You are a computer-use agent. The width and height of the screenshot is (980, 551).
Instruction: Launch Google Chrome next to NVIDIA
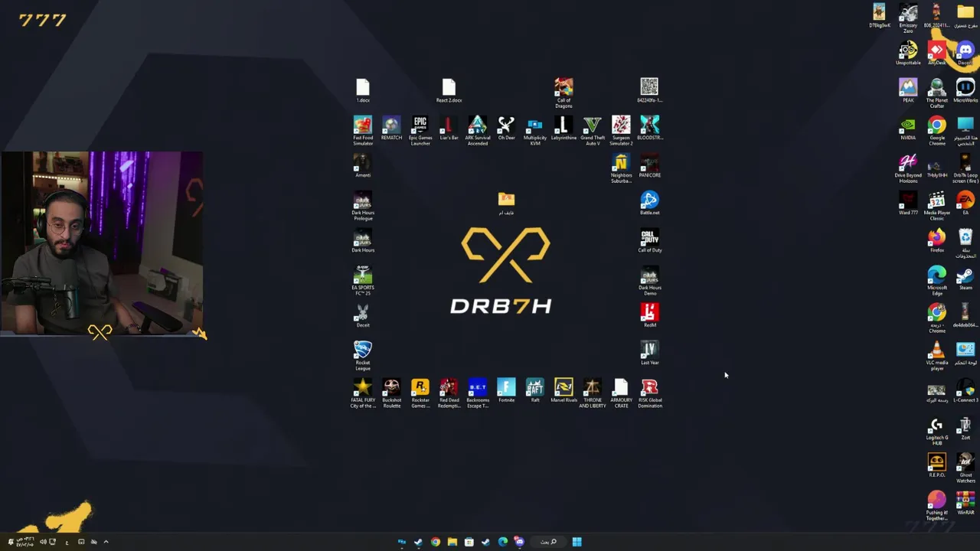936,131
